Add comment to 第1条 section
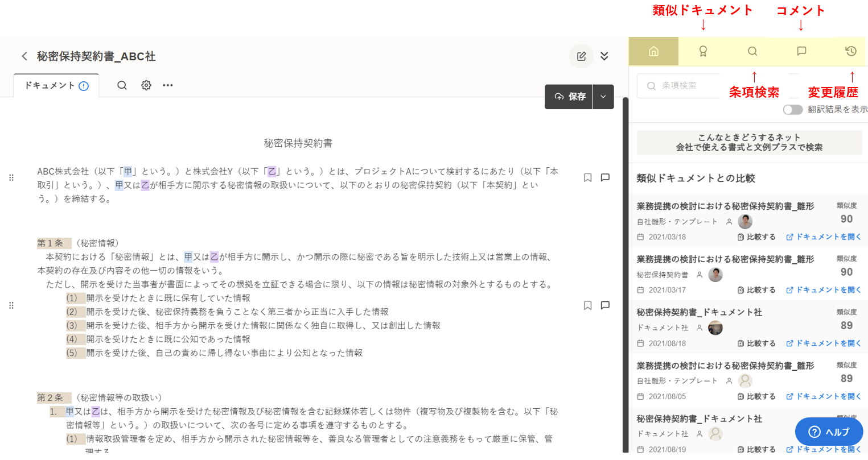Image resolution: width=868 pixels, height=460 pixels. [x=605, y=305]
